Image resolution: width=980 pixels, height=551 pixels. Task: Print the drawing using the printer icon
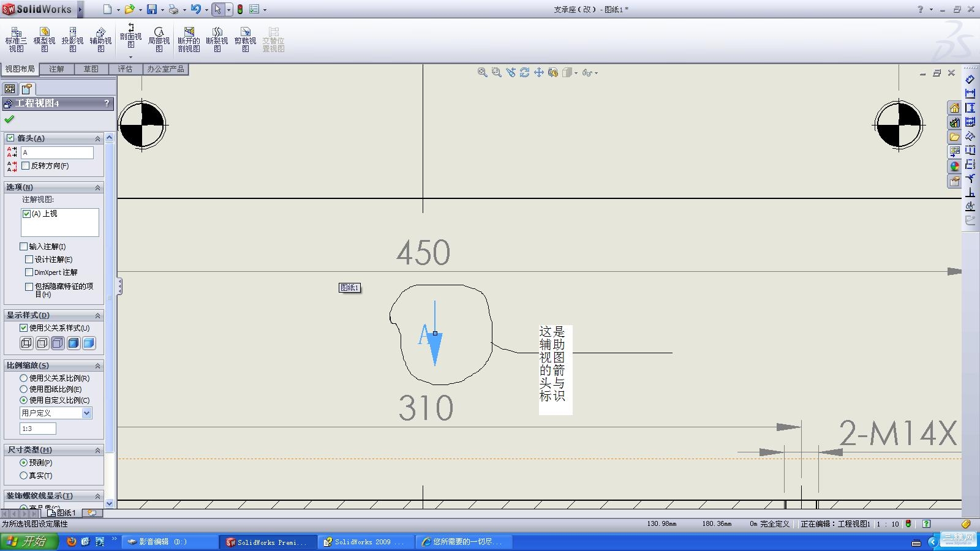coord(173,9)
